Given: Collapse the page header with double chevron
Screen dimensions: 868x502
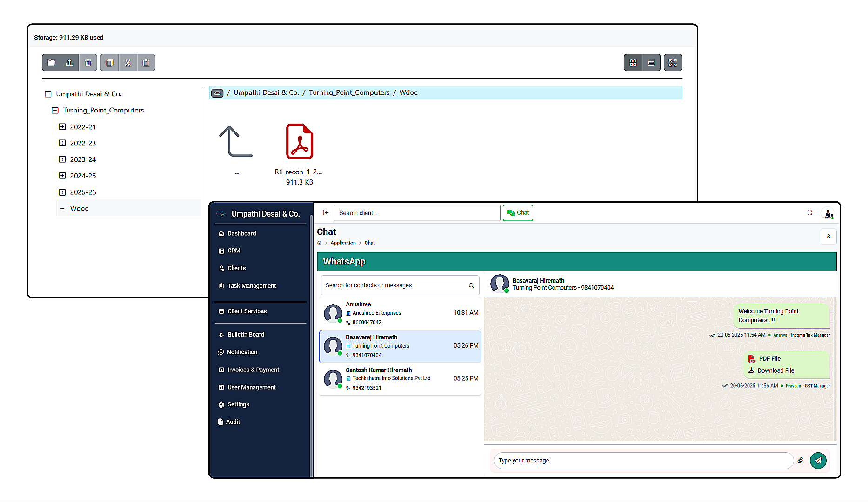Looking at the screenshot, I should (828, 237).
